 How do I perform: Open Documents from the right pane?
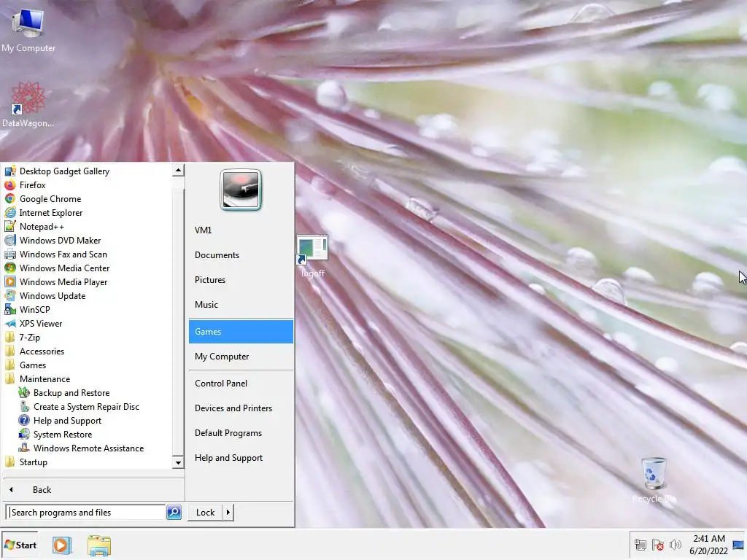coord(217,254)
